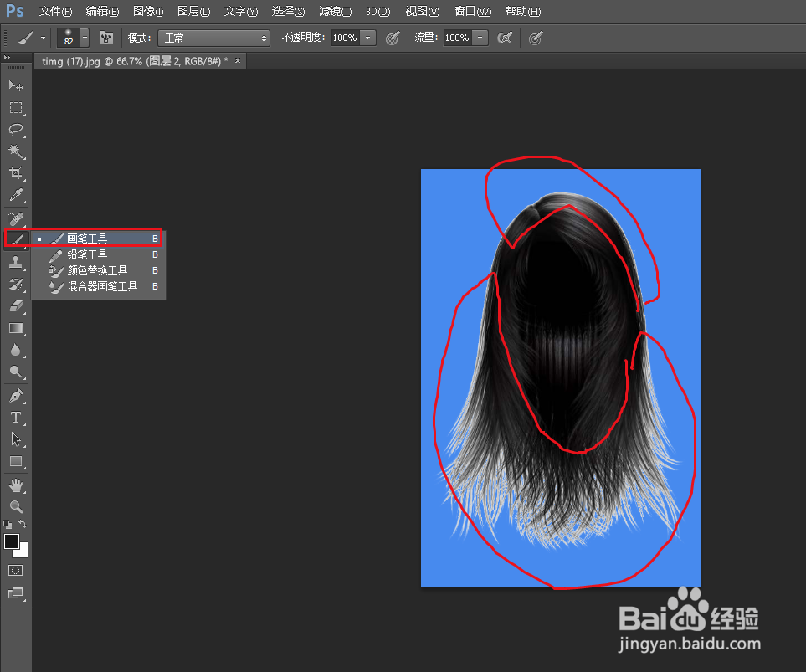Image resolution: width=806 pixels, height=672 pixels.
Task: Click the Brush tool in the toolbar
Action: pos(15,239)
